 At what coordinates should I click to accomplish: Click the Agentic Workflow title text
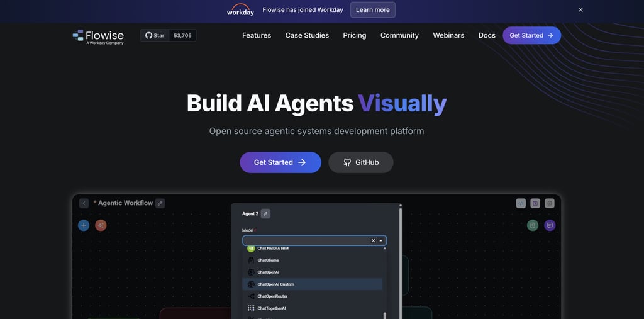125,203
